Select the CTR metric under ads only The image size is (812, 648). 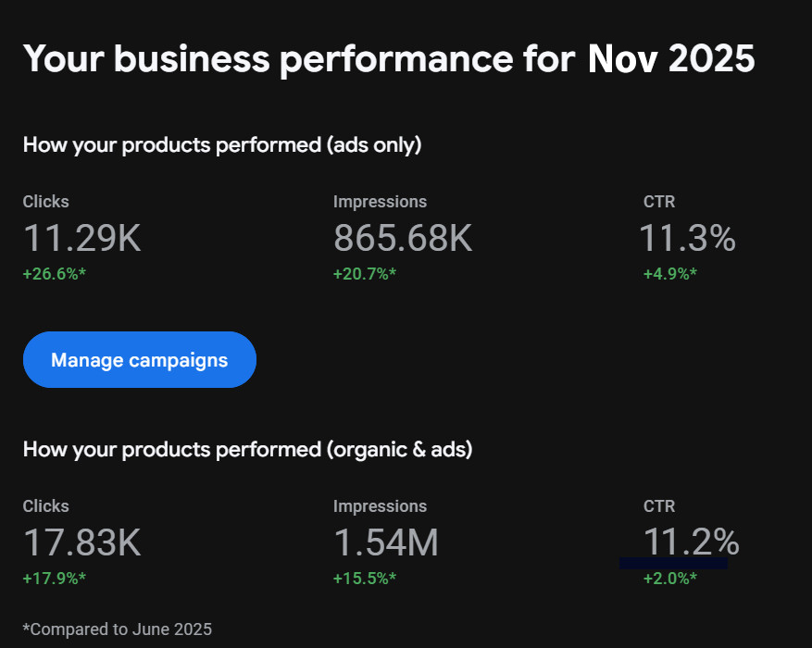(x=658, y=201)
